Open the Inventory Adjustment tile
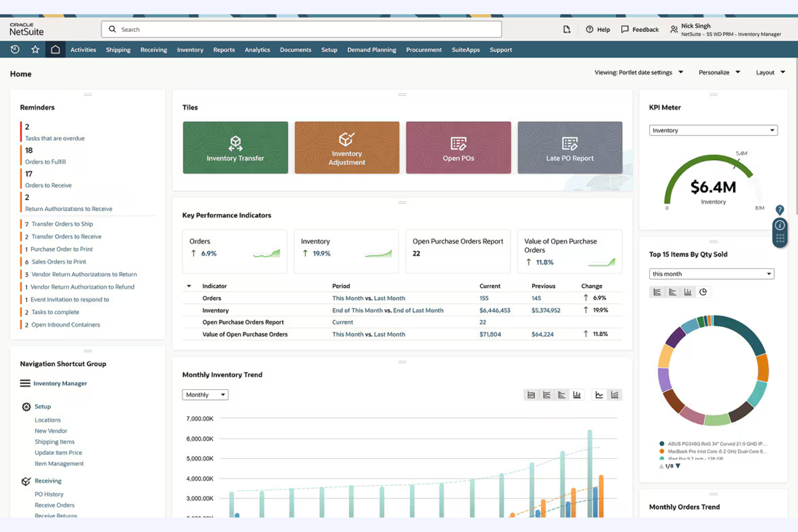Viewport: 798px width, 532px height. pos(347,147)
